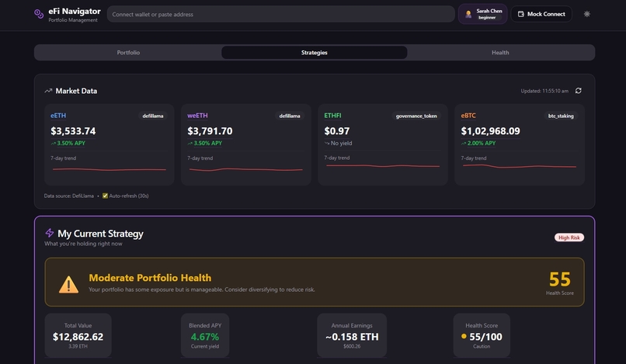Click the Sarah Chen avatar icon
This screenshot has height=364, width=626.
(x=468, y=14)
